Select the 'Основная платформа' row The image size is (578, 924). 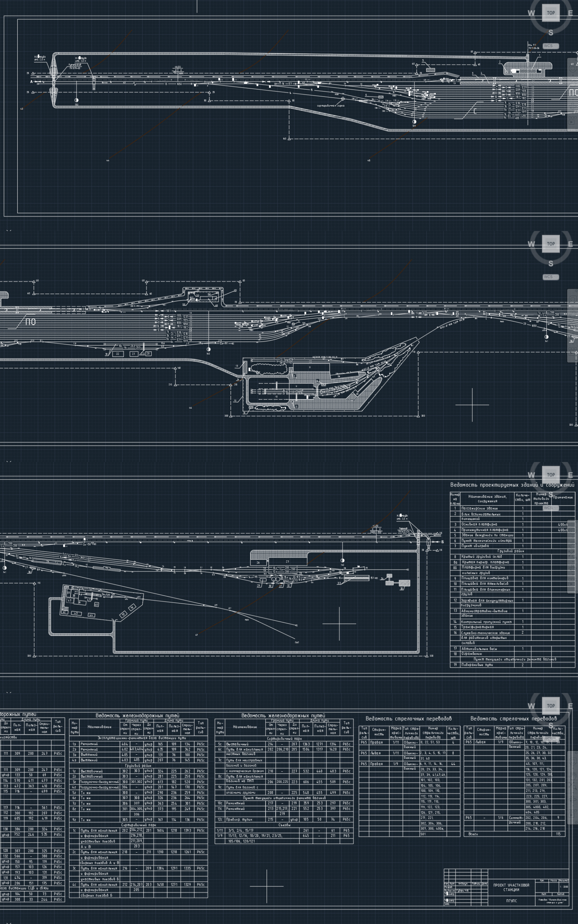tap(512, 524)
